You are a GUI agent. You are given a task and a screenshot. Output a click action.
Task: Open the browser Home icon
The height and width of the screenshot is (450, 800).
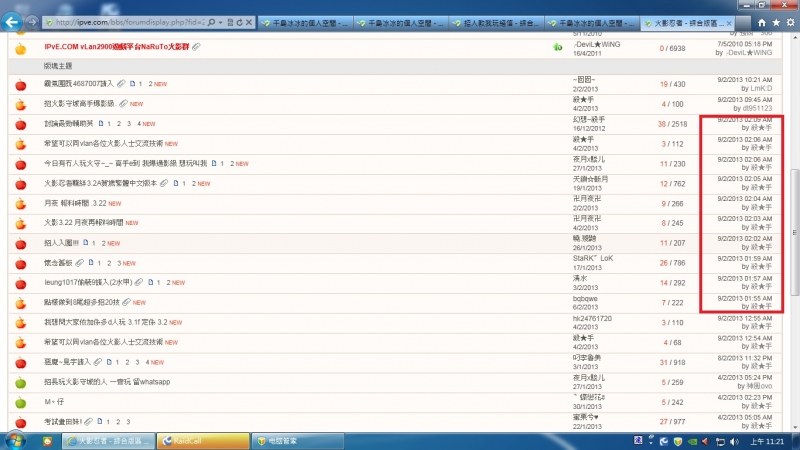pos(762,23)
